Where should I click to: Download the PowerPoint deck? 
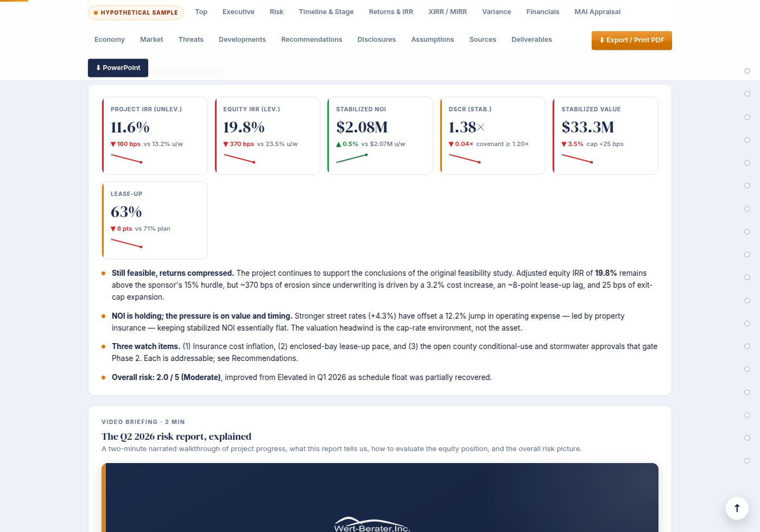pyautogui.click(x=118, y=68)
